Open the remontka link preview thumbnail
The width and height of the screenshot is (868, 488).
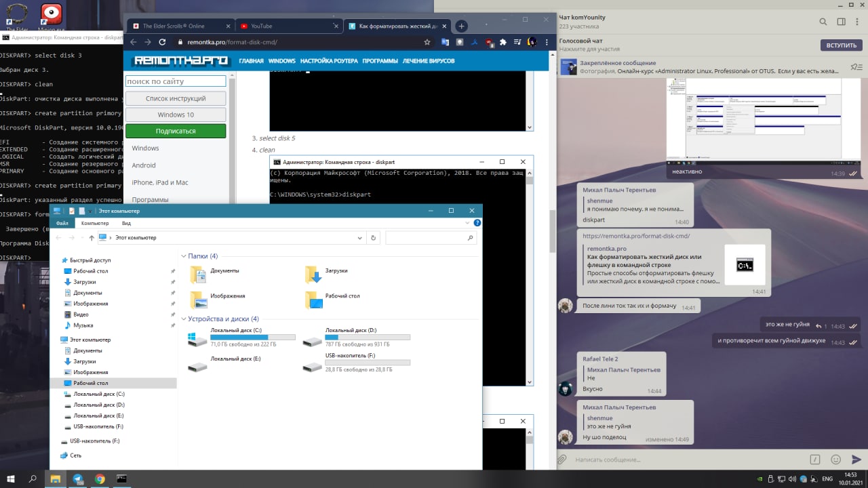pos(745,264)
